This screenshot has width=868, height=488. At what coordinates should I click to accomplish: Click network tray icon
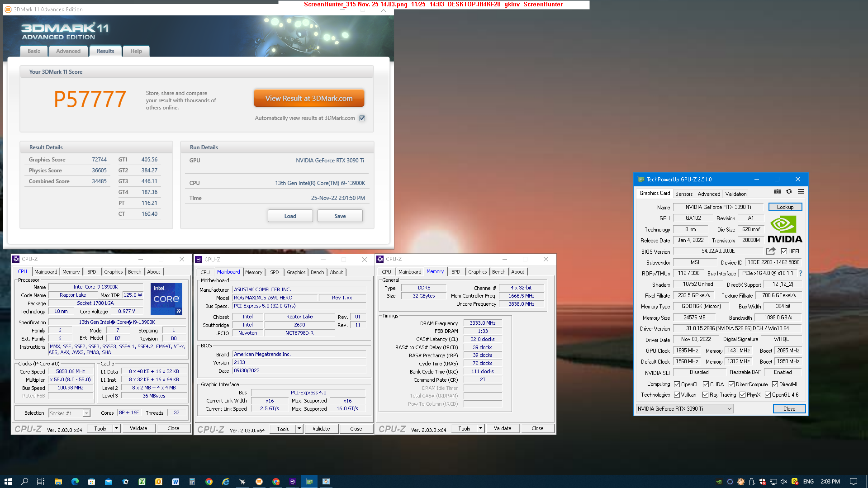(x=773, y=482)
